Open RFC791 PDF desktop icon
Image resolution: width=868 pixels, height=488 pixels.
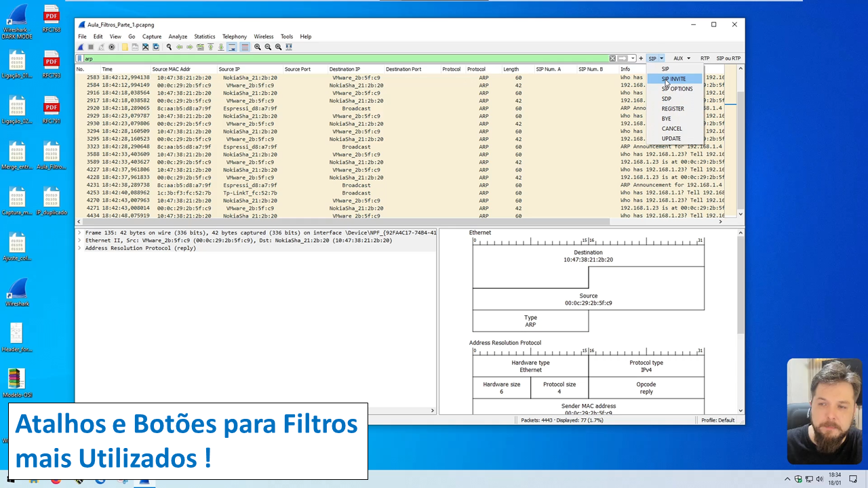coord(52,110)
